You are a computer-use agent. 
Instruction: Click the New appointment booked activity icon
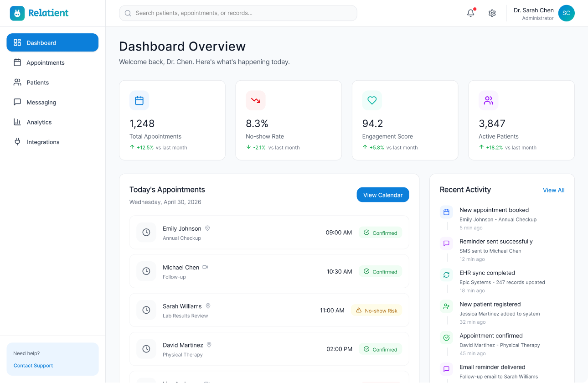point(447,212)
